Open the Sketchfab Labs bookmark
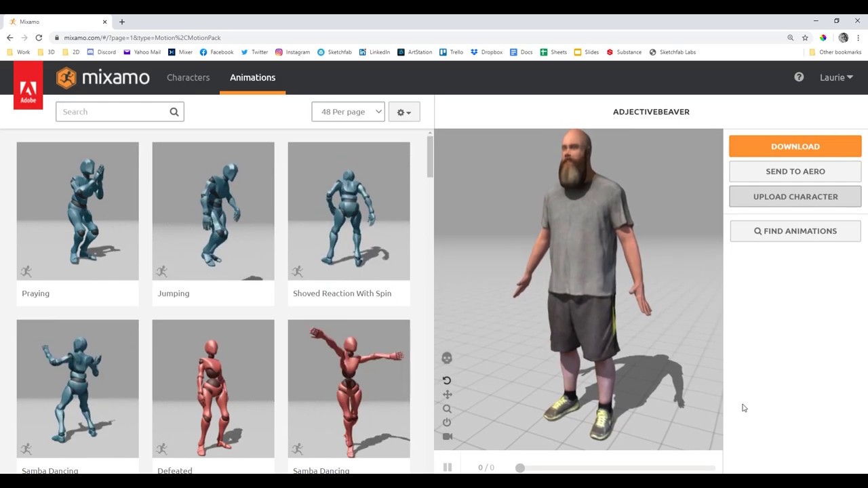 click(x=672, y=52)
